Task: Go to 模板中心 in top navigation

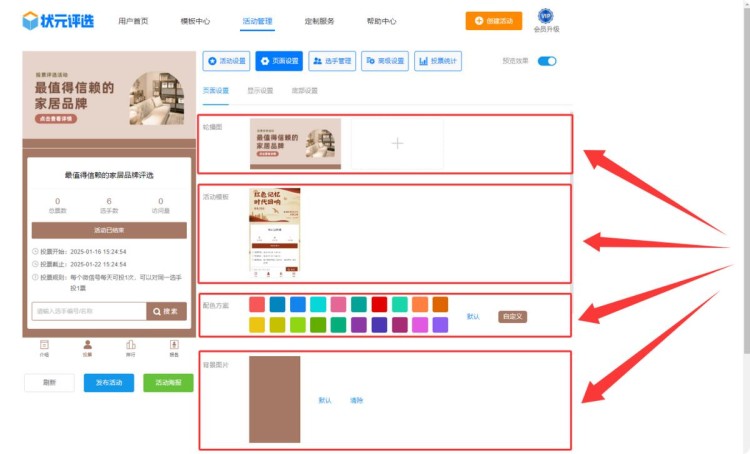Action: click(x=195, y=21)
